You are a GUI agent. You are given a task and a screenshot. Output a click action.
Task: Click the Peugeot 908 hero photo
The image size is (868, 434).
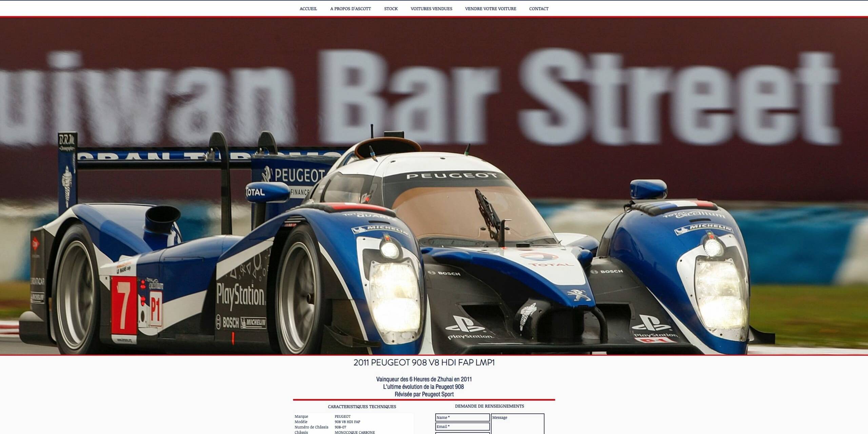click(434, 186)
